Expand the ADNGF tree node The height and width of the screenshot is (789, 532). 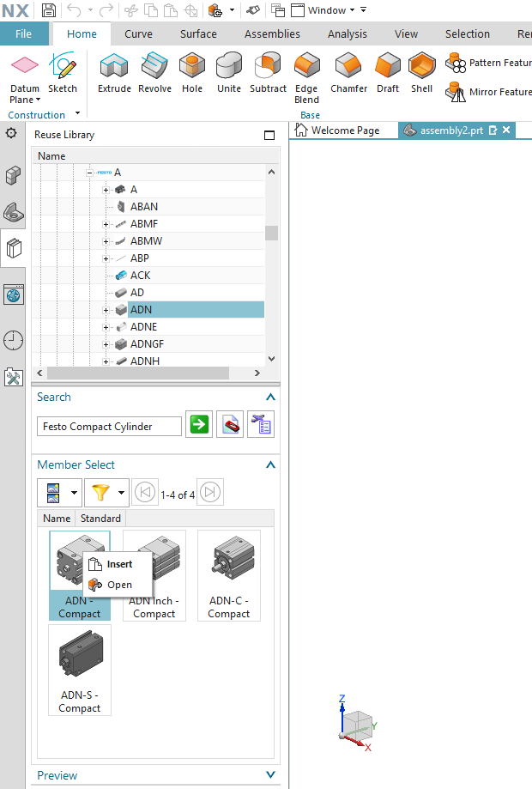(x=106, y=344)
